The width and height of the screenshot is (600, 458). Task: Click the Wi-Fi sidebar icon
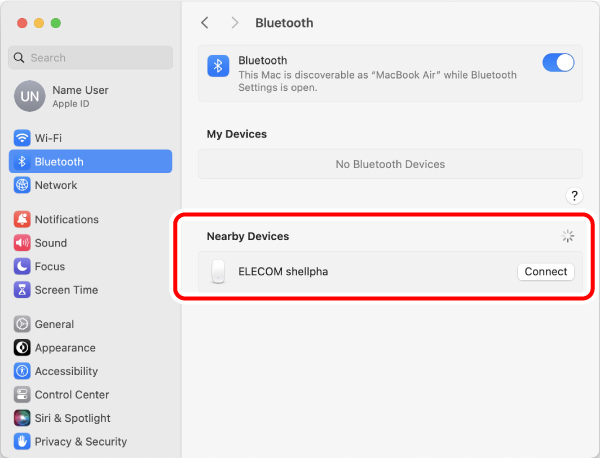tap(22, 138)
